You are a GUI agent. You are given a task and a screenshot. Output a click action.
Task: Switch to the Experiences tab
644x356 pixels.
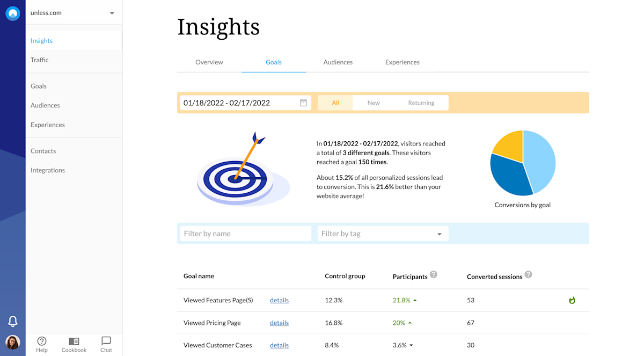pyautogui.click(x=402, y=62)
